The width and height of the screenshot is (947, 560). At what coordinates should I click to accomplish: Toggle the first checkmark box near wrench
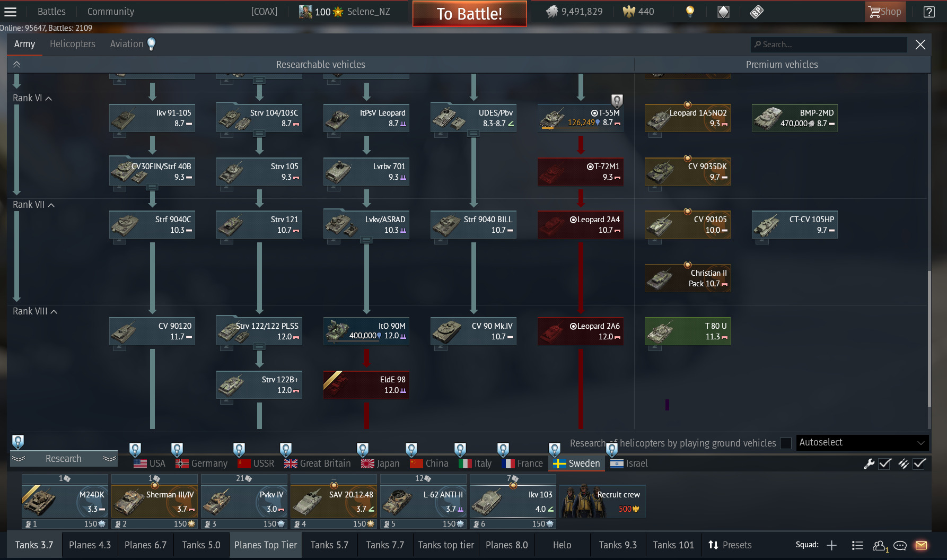(885, 463)
